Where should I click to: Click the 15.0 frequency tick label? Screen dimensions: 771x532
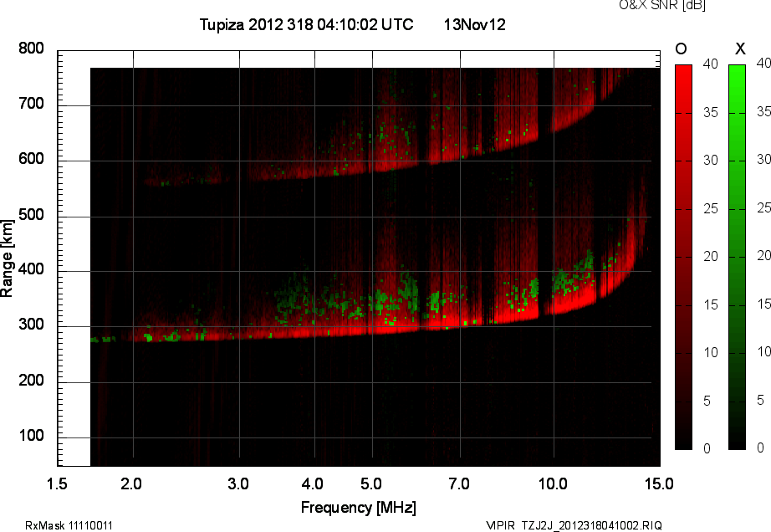[x=659, y=483]
